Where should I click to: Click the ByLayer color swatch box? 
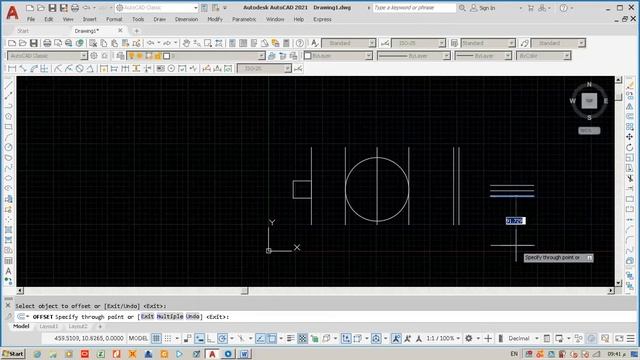click(308, 56)
